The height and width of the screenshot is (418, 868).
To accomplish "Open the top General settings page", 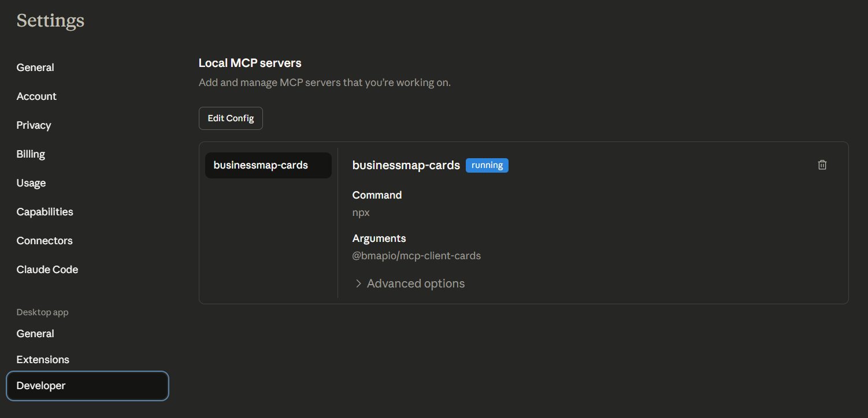I will 35,68.
